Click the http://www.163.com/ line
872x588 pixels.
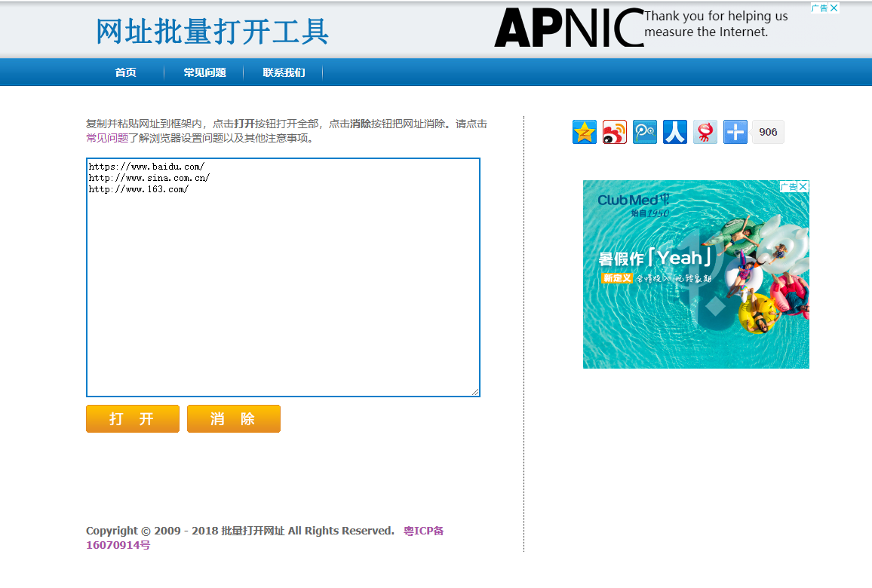click(139, 189)
